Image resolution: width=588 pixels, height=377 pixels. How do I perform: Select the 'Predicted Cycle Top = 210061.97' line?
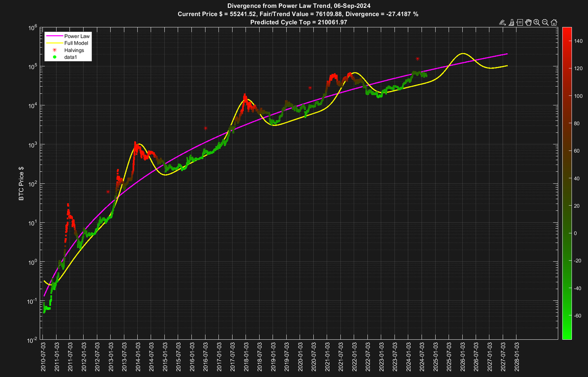pos(299,22)
